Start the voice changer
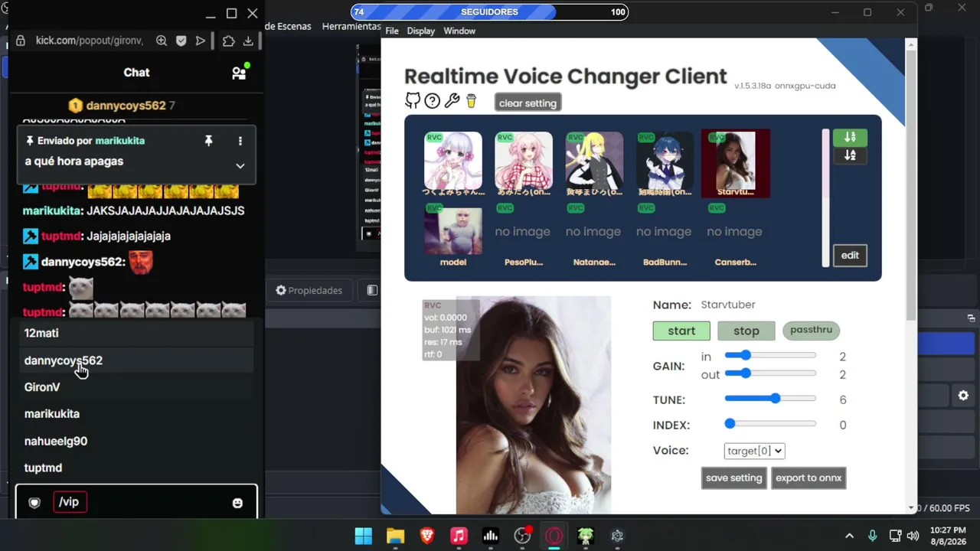The height and width of the screenshot is (551, 980). coord(681,331)
